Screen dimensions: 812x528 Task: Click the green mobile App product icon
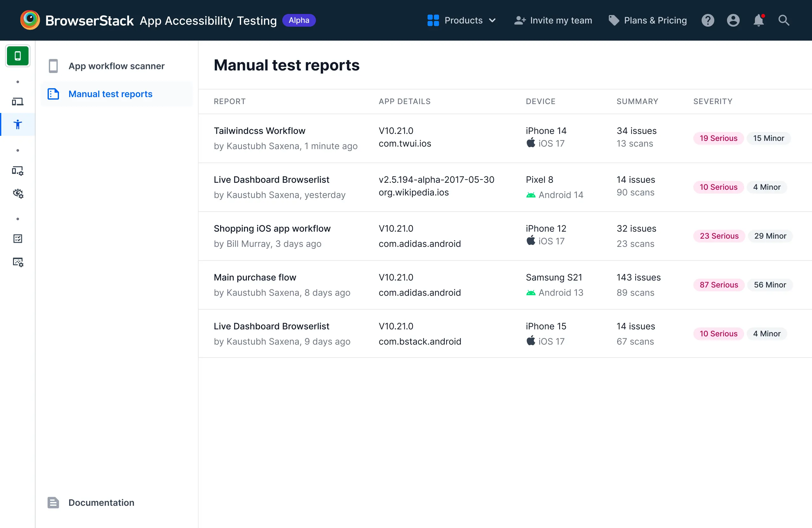18,56
